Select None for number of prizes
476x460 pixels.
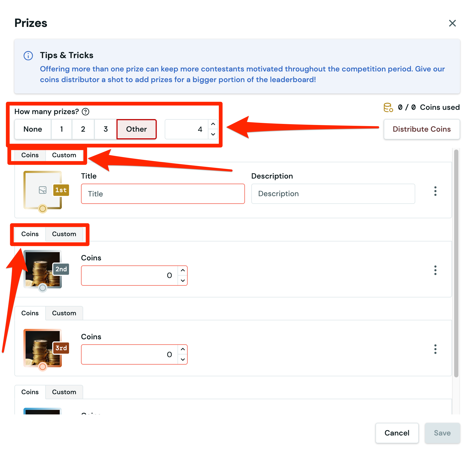pos(33,129)
